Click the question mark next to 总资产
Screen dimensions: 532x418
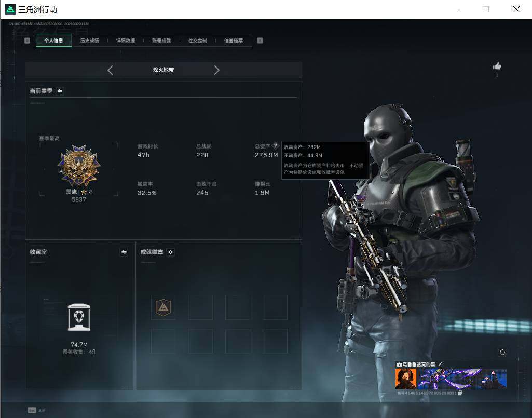[x=276, y=146]
